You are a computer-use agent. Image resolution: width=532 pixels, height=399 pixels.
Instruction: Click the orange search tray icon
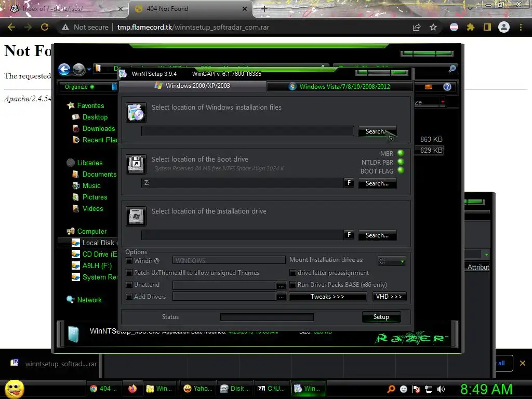pos(391,389)
